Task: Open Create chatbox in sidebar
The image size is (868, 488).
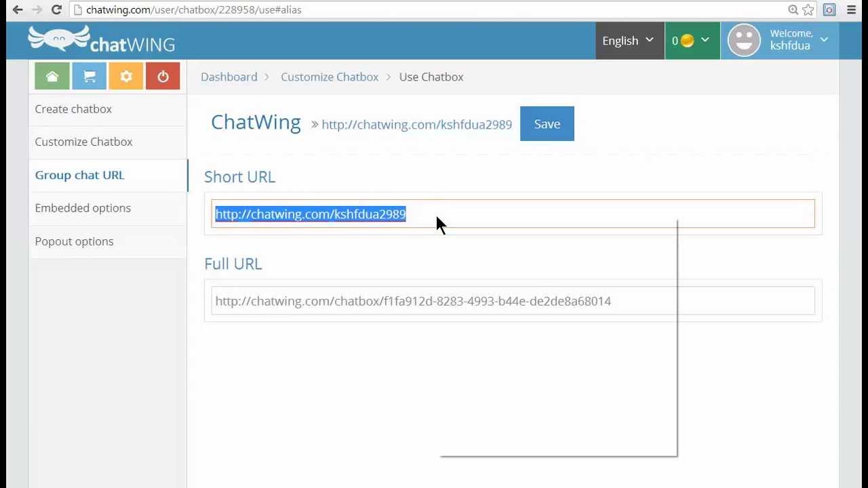Action: (x=73, y=109)
